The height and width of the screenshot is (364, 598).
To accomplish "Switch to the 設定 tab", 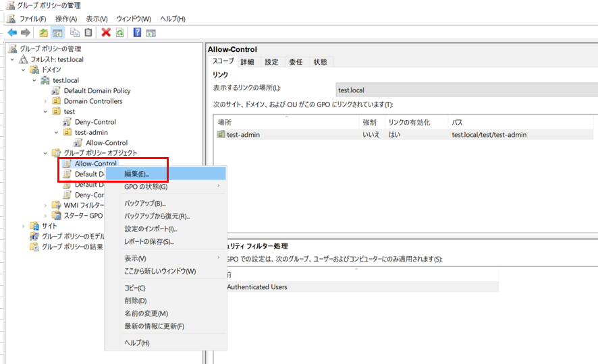I will coord(271,62).
